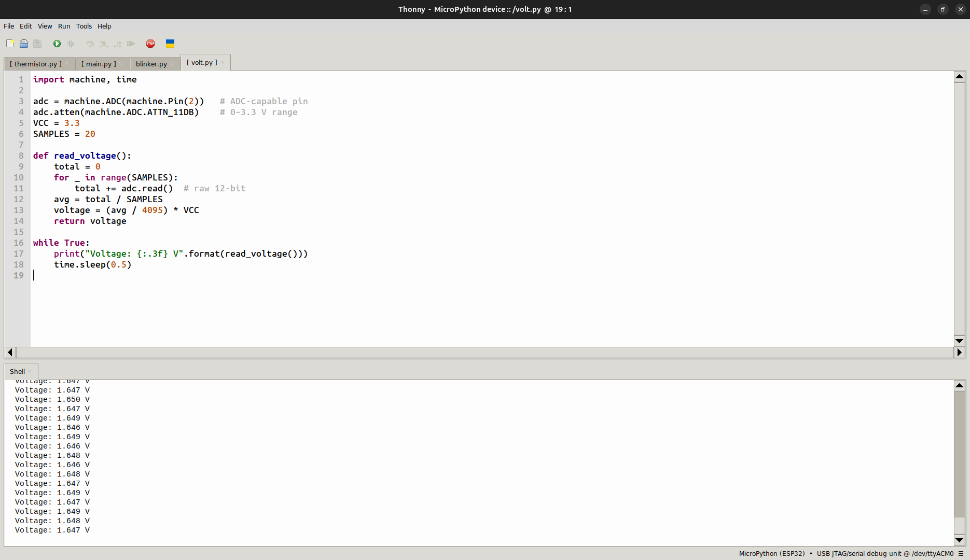Click the shell scrollbar down arrow
The height and width of the screenshot is (560, 970).
click(x=959, y=540)
